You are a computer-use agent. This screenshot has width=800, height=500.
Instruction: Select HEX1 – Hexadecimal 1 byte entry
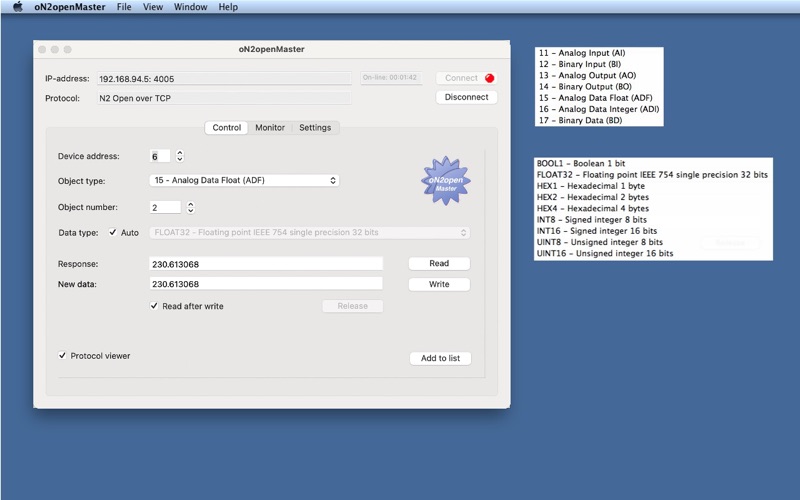(x=590, y=186)
